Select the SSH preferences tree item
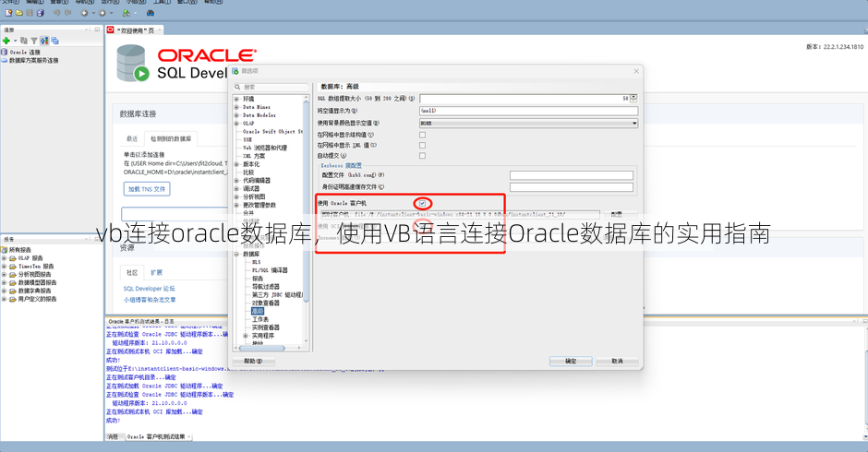This screenshot has height=452, width=868. click(247, 139)
